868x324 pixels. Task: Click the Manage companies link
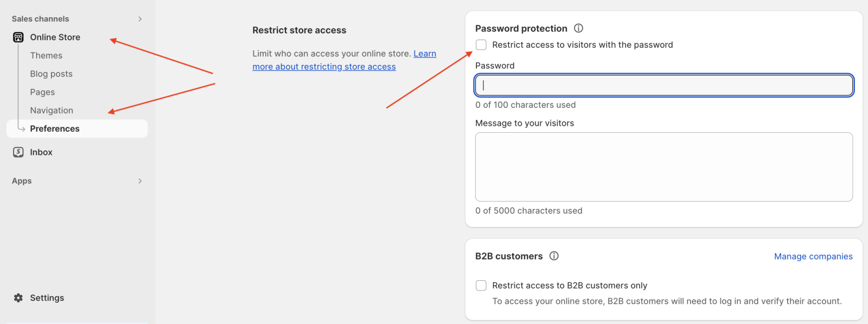click(813, 256)
